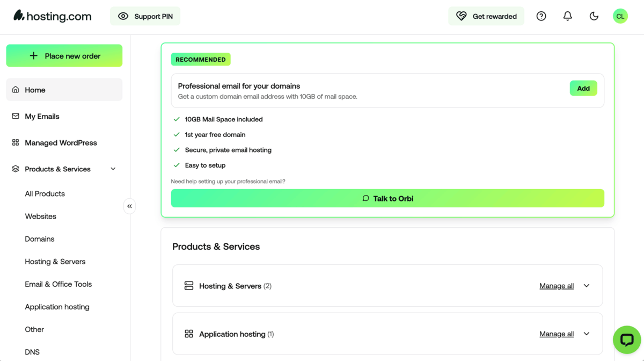Click '10GB Mail Space included' text
Screen dimensions: 644x361
(224, 119)
